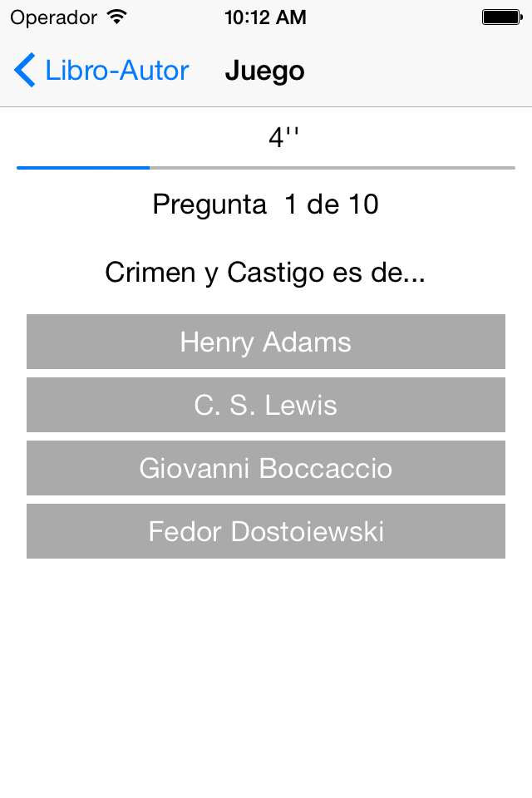Tap the Pregunta 1 de 10 label

point(266,204)
